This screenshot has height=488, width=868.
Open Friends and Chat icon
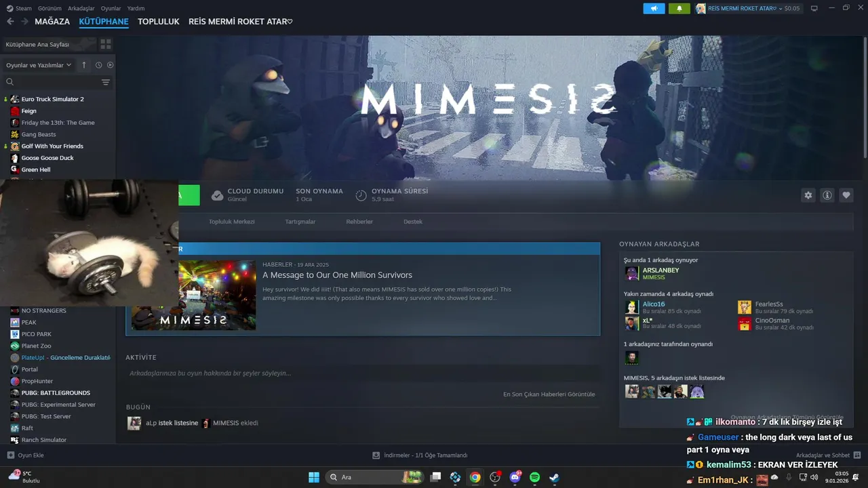tap(857, 455)
